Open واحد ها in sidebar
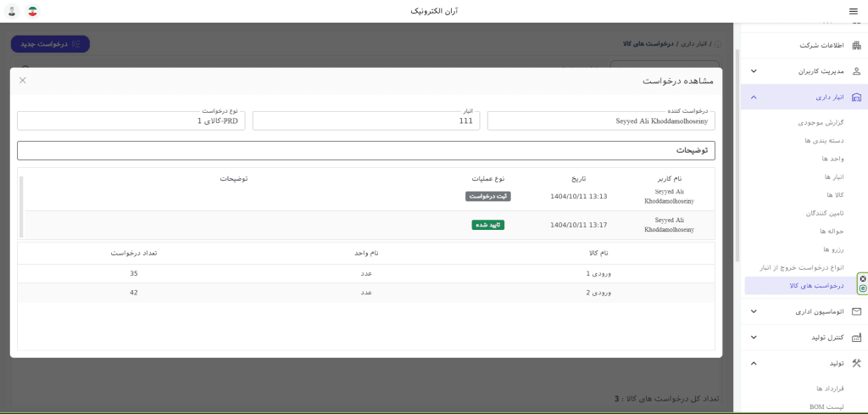Viewport: 868px width, 414px height. click(832, 159)
